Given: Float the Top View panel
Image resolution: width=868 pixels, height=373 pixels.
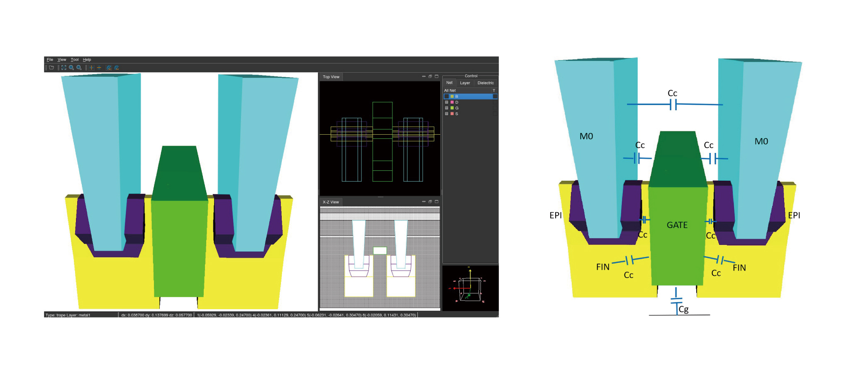Looking at the screenshot, I should [x=430, y=77].
